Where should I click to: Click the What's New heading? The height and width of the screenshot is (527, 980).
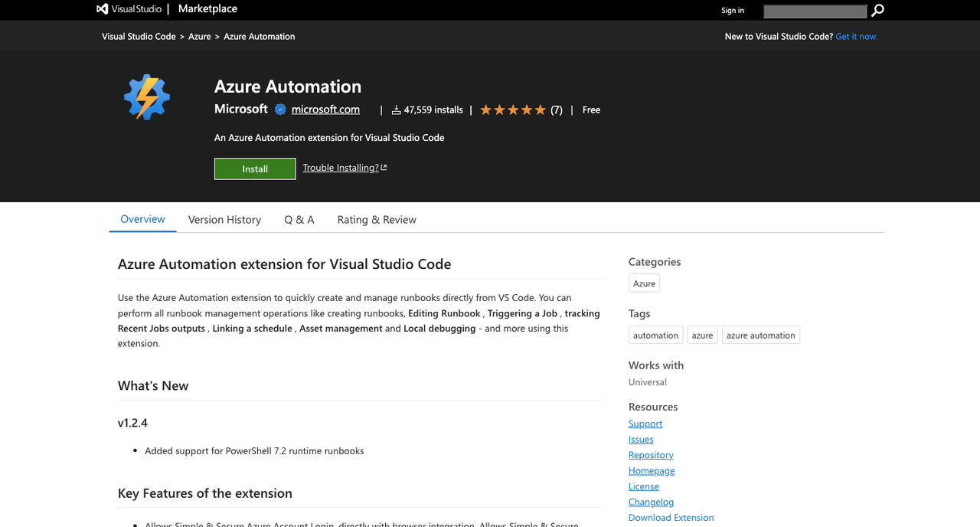[153, 386]
